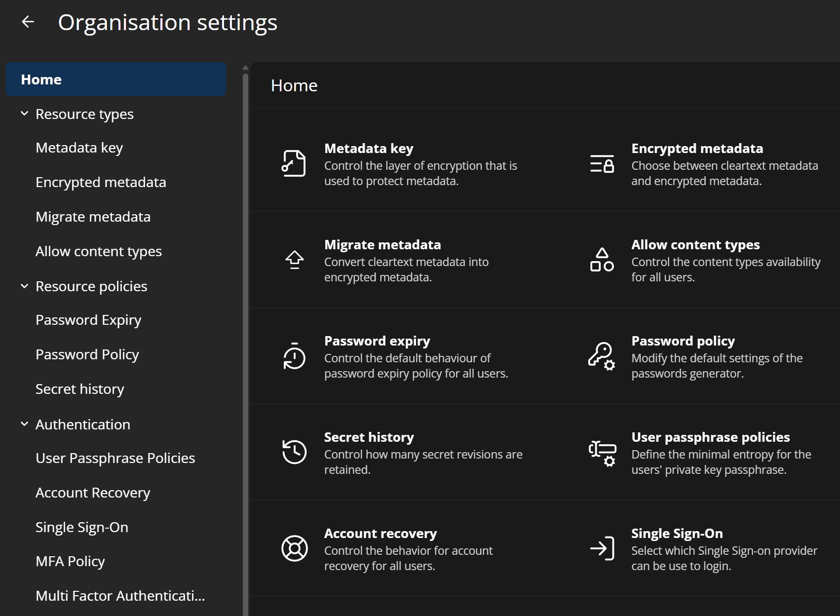Click the Password policy key icon
The height and width of the screenshot is (616, 840).
602,356
